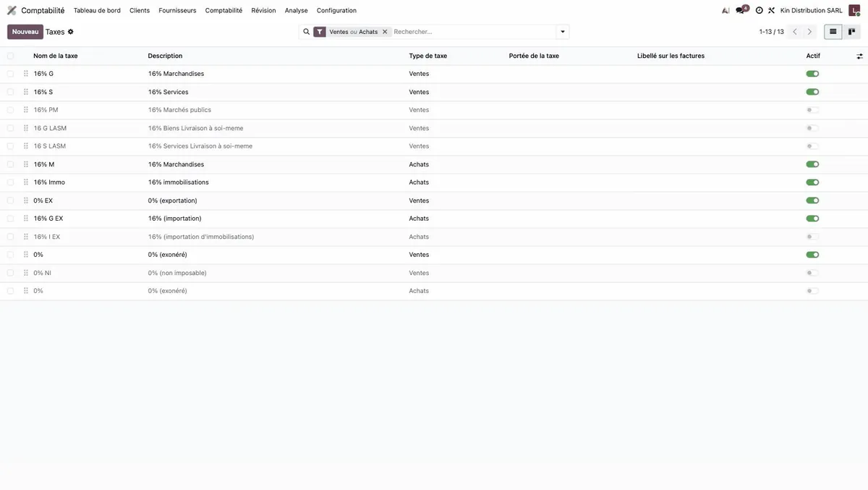Open the user avatar menu
868x490 pixels.
pyautogui.click(x=854, y=10)
